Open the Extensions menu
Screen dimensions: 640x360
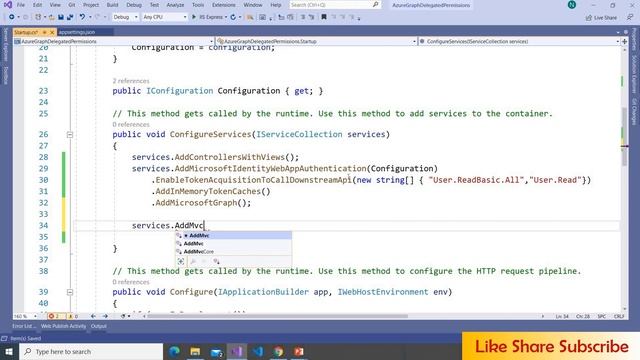(x=223, y=5)
